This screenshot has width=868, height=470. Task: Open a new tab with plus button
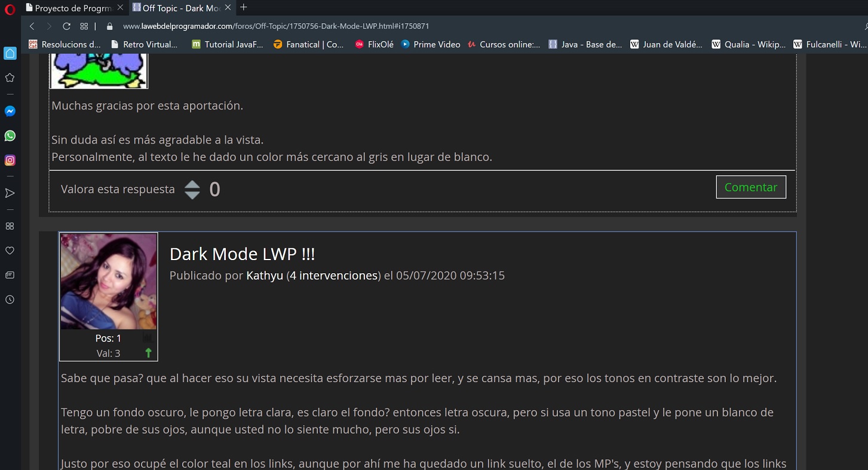(x=243, y=8)
